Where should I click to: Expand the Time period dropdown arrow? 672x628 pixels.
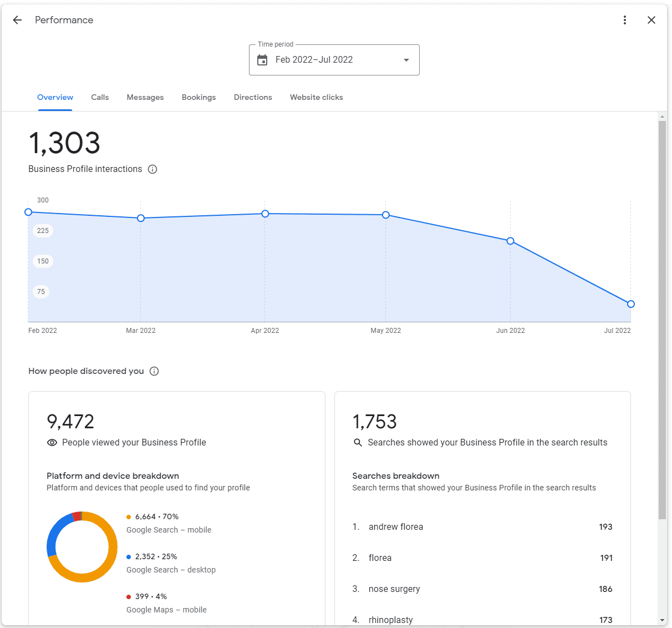(406, 60)
